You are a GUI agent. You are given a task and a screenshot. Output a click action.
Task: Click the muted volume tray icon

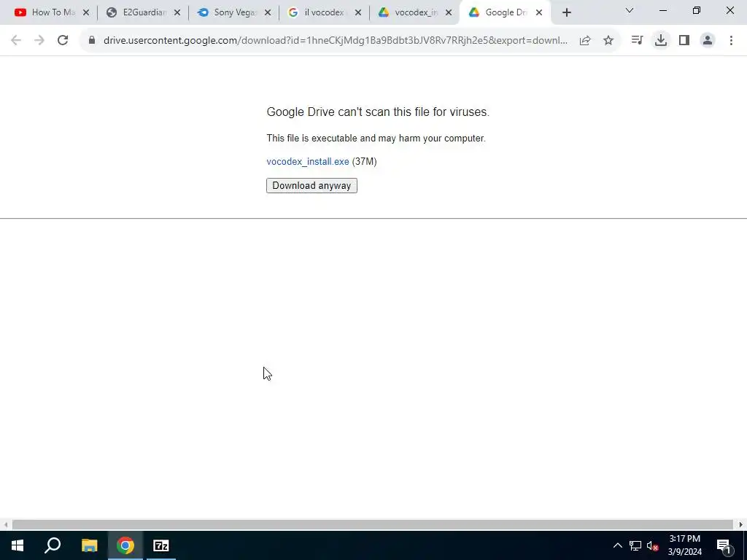652,545
